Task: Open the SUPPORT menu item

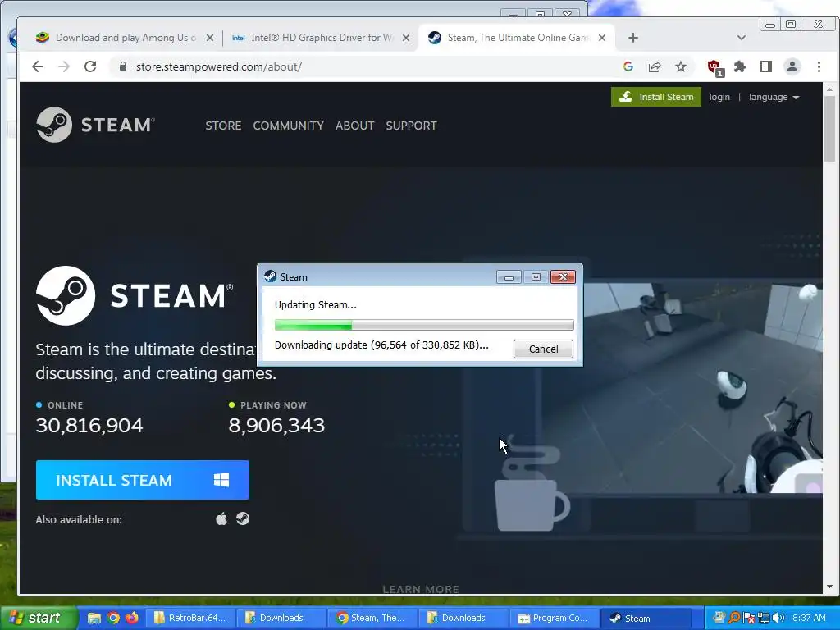Action: (412, 126)
